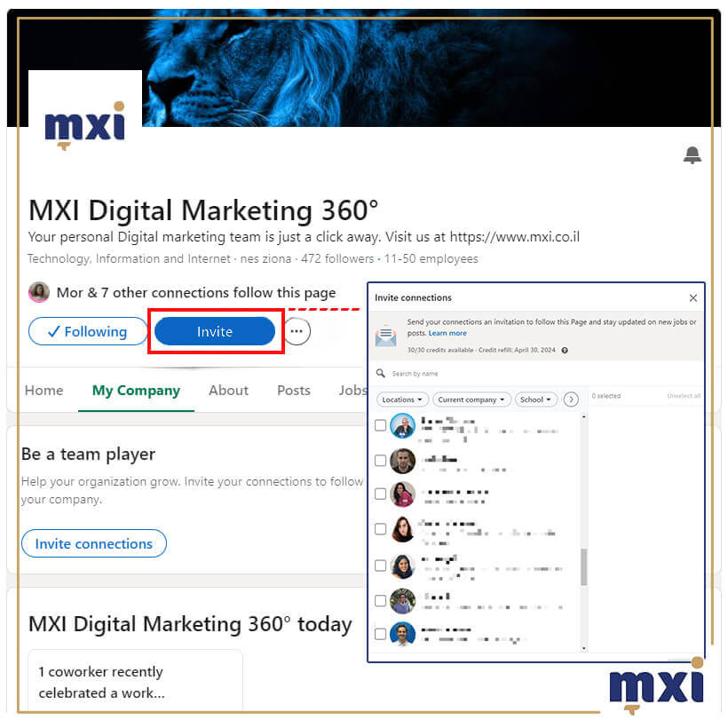Check the first connection's checkbox
The width and height of the screenshot is (728, 728).
click(380, 425)
